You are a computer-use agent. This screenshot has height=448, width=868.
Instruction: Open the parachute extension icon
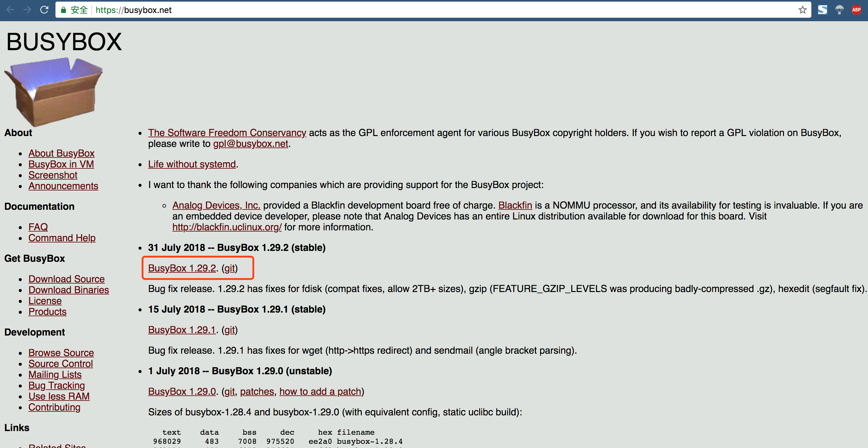[839, 10]
